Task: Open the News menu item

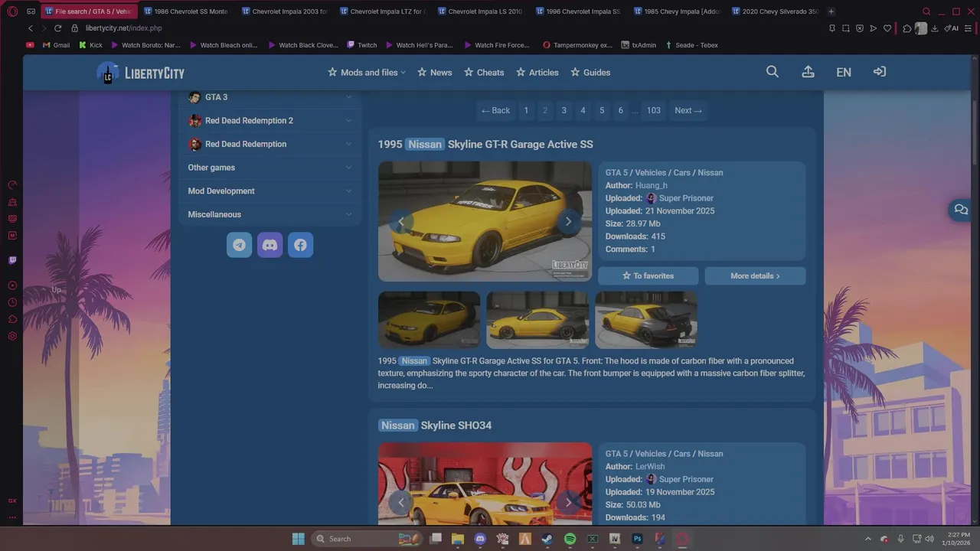Action: tap(435, 73)
